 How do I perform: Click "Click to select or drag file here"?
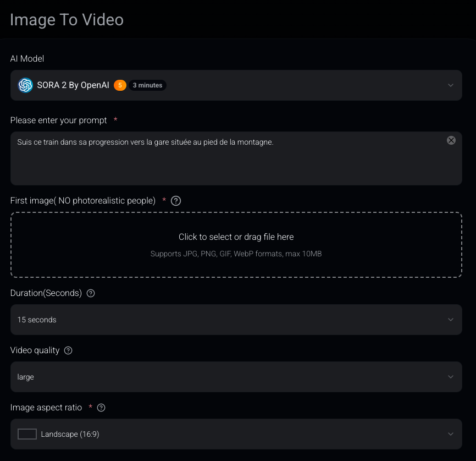pos(236,237)
